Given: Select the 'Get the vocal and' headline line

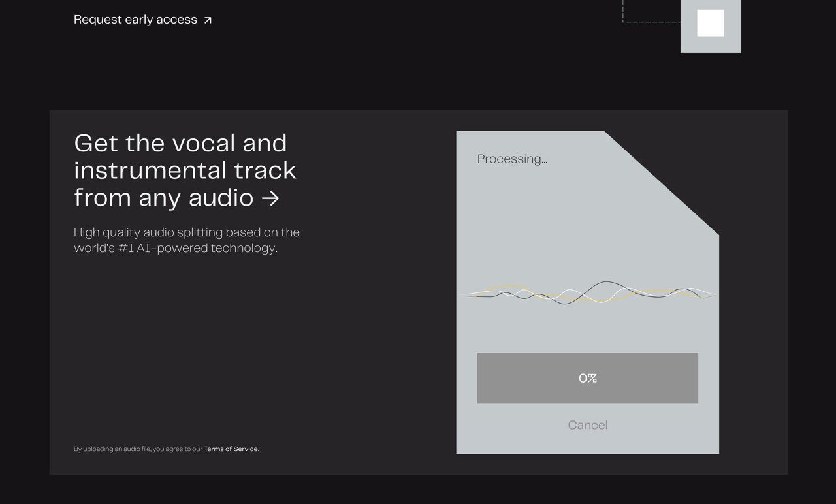Looking at the screenshot, I should [180, 143].
